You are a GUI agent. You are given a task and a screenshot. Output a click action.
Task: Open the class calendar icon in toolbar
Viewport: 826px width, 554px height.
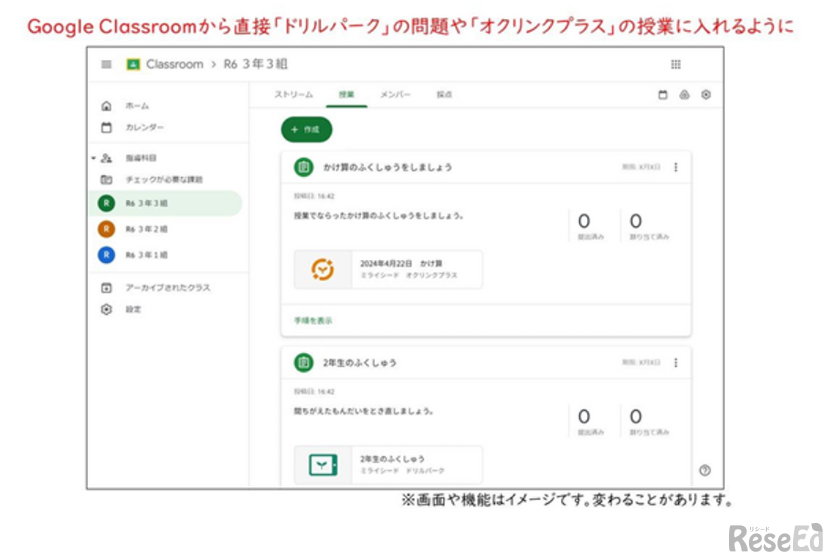pos(663,95)
